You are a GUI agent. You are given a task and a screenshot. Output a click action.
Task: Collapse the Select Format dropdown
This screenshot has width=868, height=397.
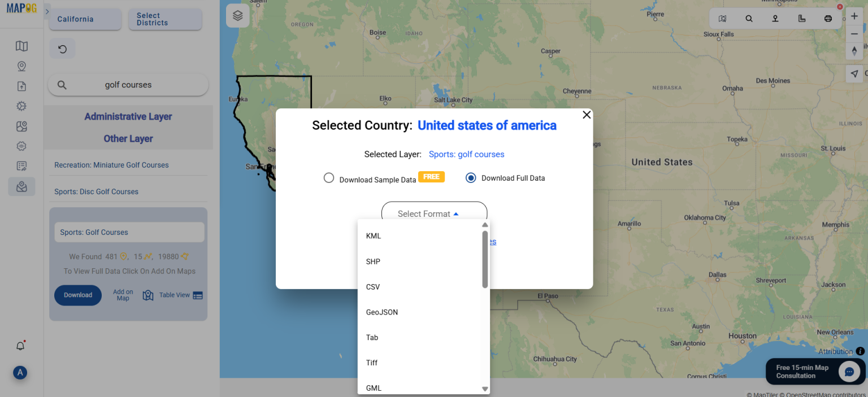434,213
